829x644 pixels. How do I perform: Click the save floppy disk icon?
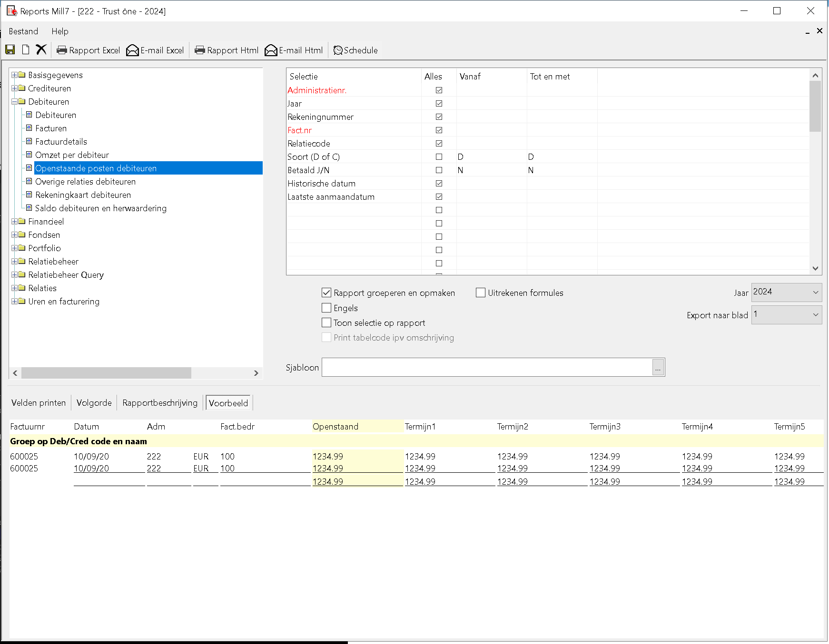(10, 50)
